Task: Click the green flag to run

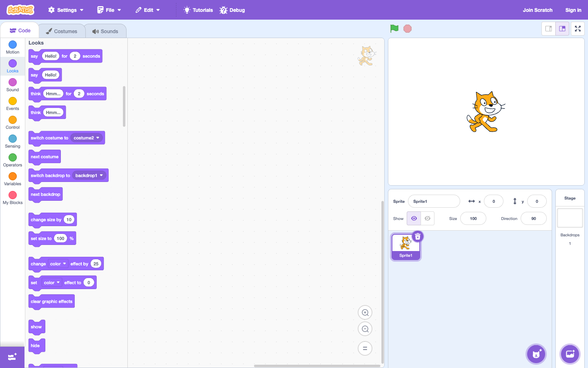Action: click(394, 29)
